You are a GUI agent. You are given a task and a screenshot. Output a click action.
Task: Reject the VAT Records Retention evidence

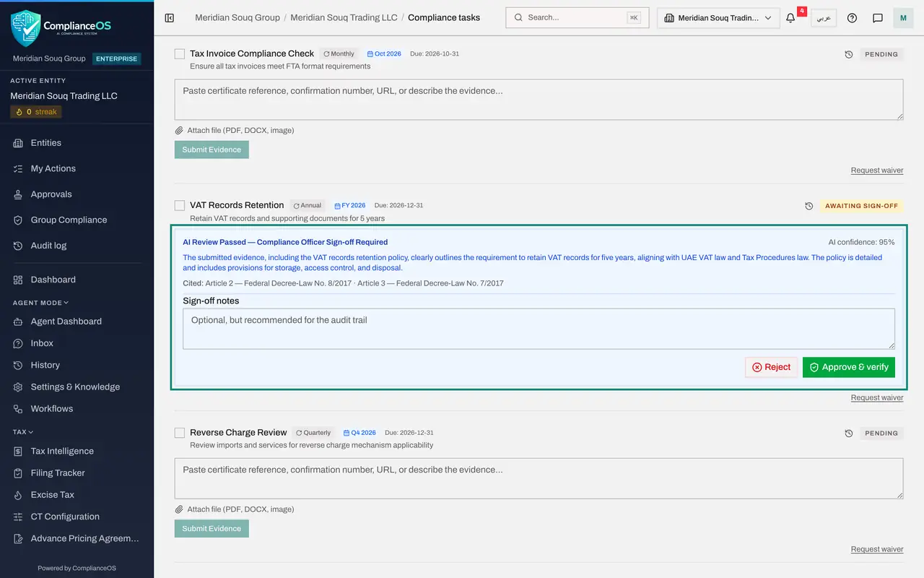coord(772,367)
